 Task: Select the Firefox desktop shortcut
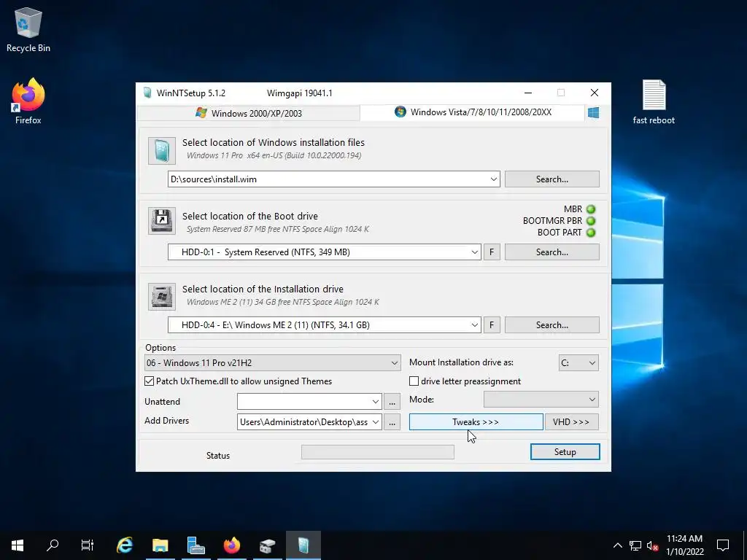[28, 101]
